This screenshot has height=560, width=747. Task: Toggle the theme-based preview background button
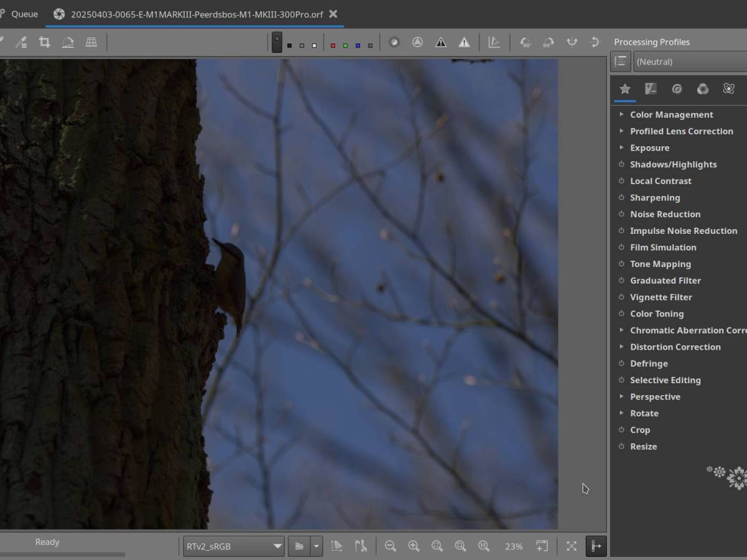point(277,42)
